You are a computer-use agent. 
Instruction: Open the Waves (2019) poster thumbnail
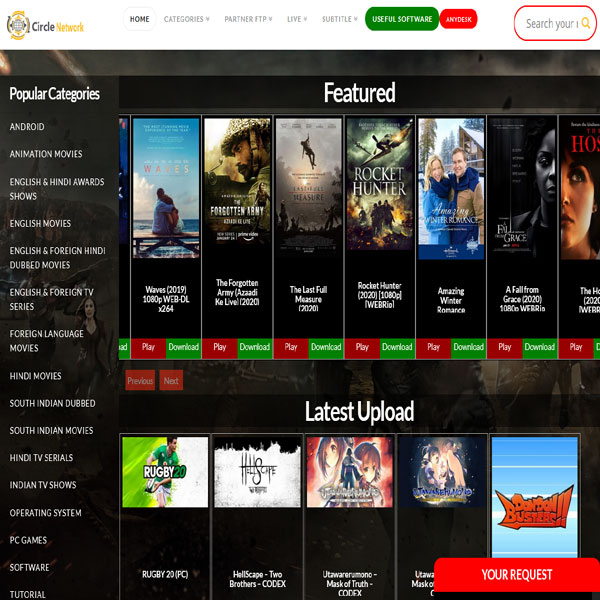(x=166, y=188)
